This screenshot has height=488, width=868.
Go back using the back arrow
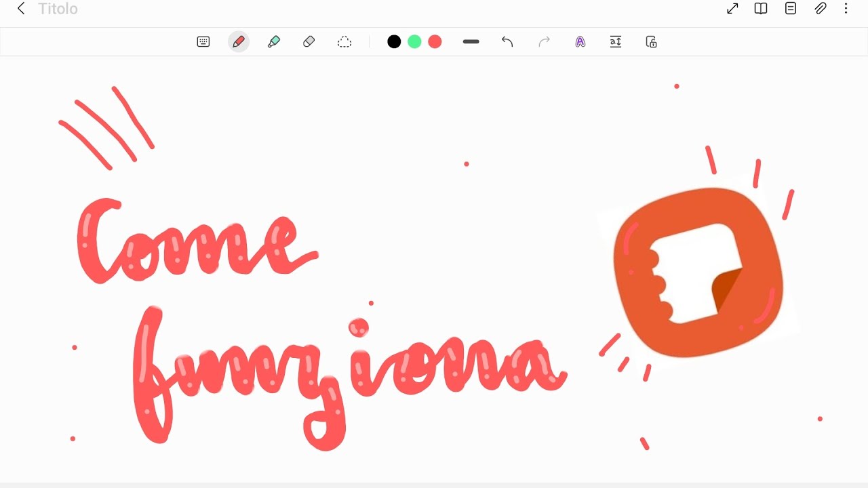[21, 9]
